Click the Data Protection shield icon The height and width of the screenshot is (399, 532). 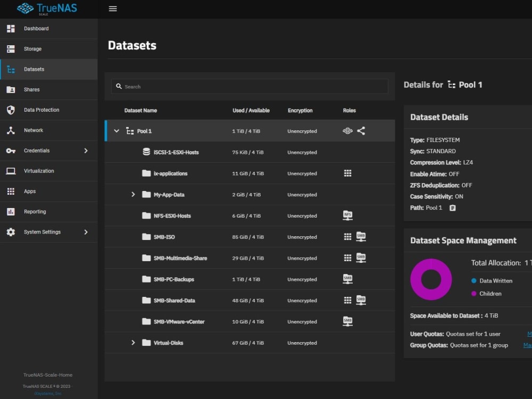click(11, 110)
